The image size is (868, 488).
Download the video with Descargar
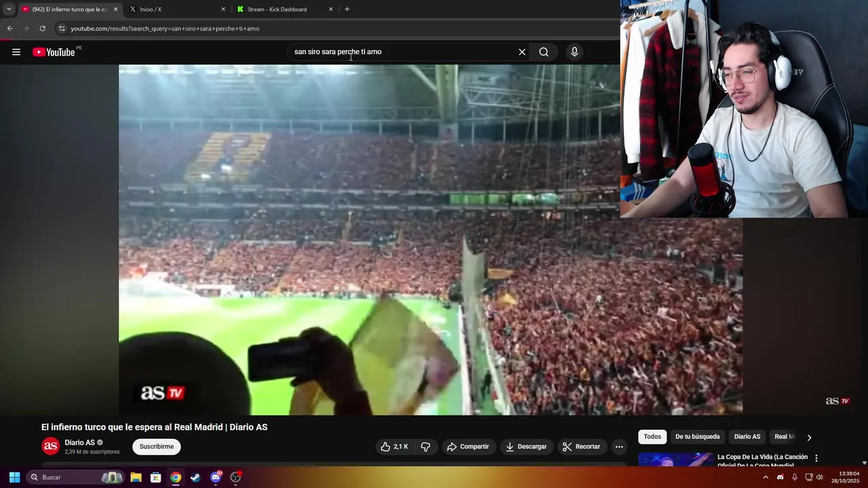(526, 447)
